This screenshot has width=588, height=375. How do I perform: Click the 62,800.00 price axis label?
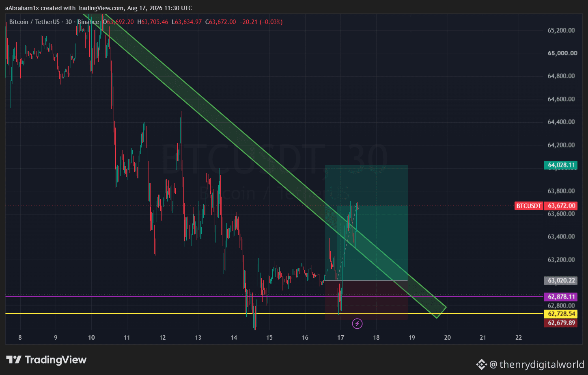point(561,306)
